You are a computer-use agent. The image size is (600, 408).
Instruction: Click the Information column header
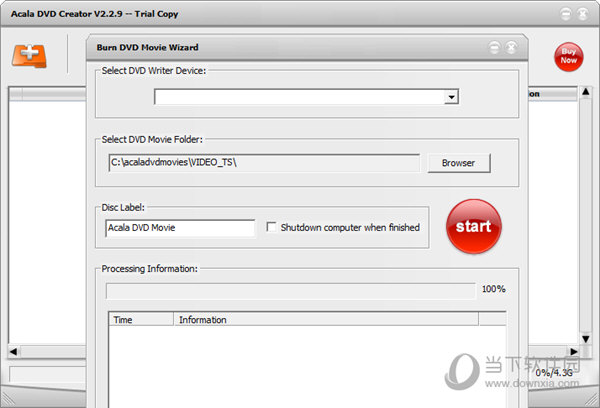pos(326,320)
